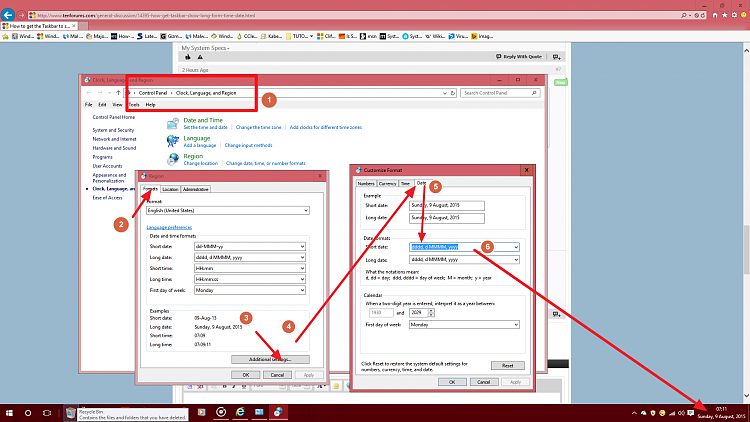This screenshot has width=750, height=422.
Task: Click the Recycle Bin taskbar icon
Action: pos(72,412)
